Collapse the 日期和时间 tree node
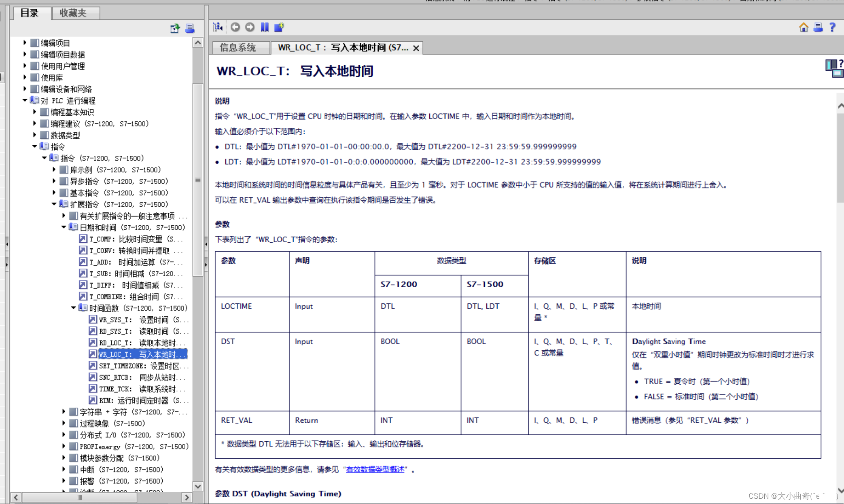 coord(64,227)
